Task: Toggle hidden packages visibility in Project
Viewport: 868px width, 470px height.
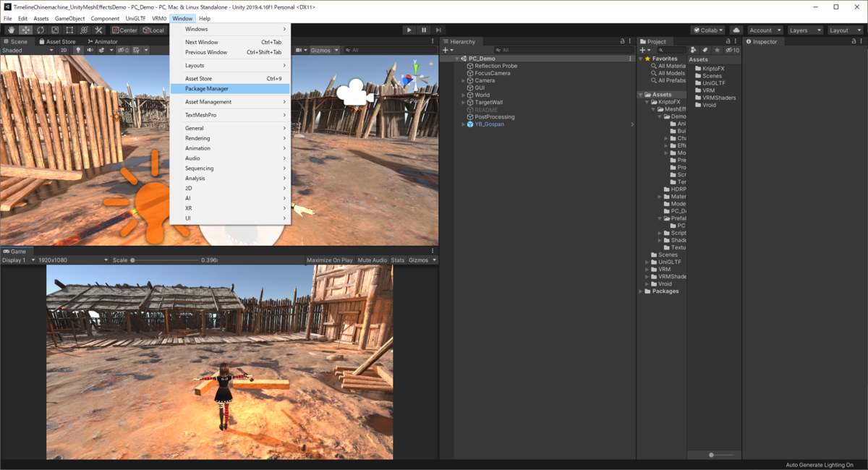Action: click(732, 50)
